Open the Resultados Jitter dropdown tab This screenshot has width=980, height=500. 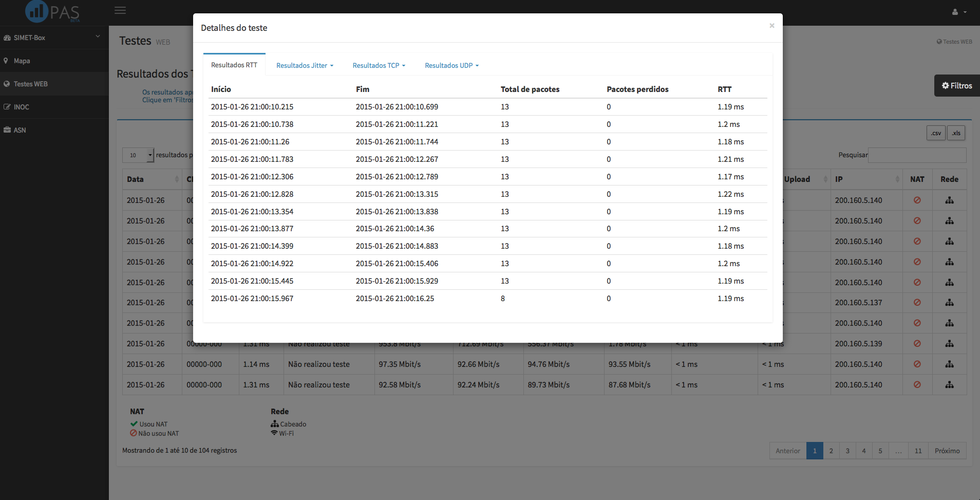tap(305, 65)
